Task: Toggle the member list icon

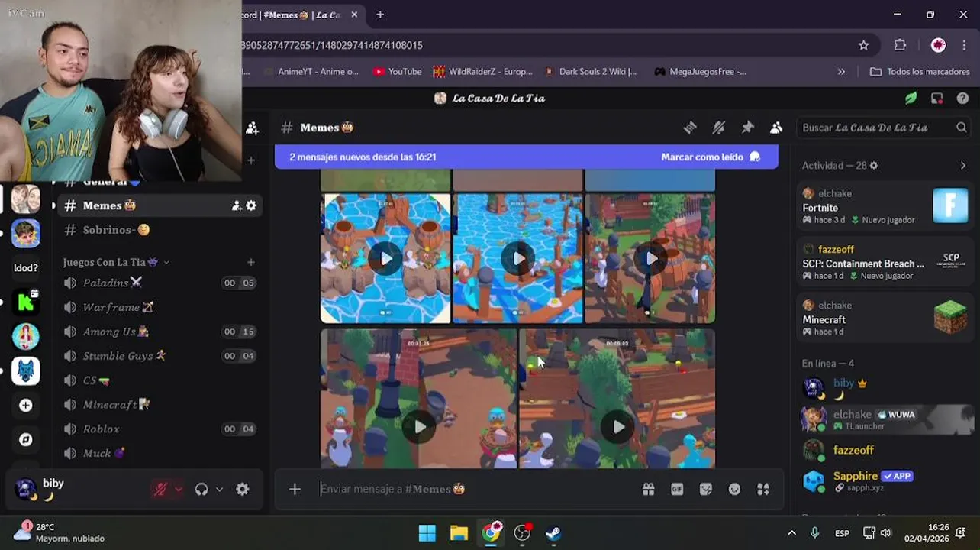Action: pyautogui.click(x=776, y=128)
